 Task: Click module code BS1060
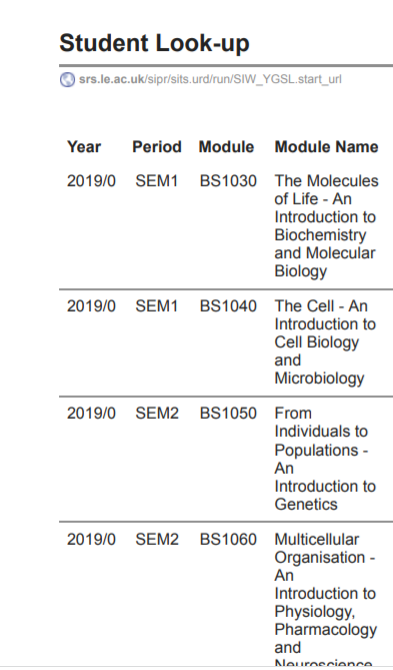click(x=228, y=539)
